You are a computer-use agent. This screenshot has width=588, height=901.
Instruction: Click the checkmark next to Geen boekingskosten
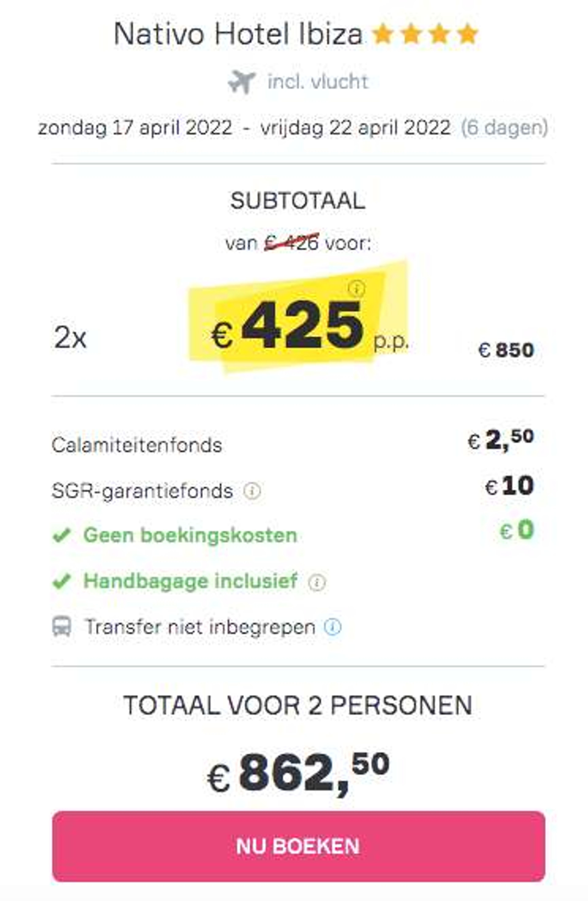click(61, 536)
